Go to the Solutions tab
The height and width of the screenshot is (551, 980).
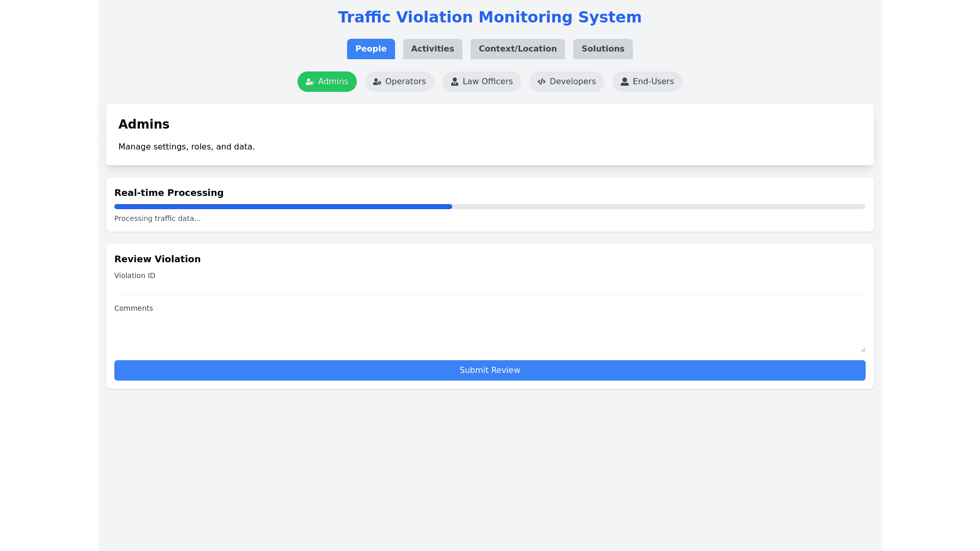[602, 49]
